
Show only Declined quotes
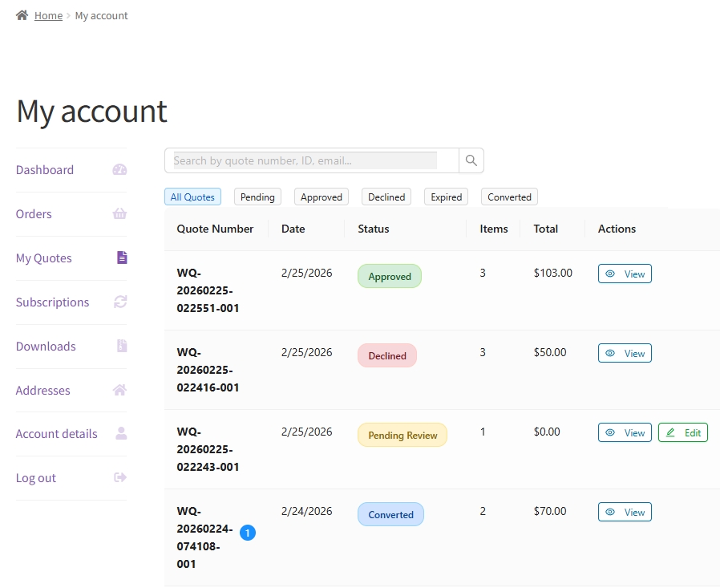[x=386, y=197]
